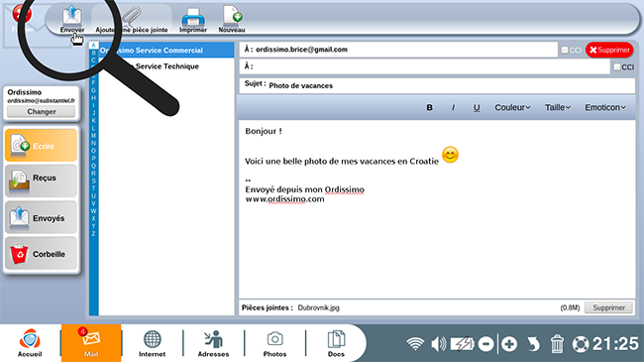The width and height of the screenshot is (644, 362).
Task: Apply bold formatting with B
Action: click(x=429, y=107)
